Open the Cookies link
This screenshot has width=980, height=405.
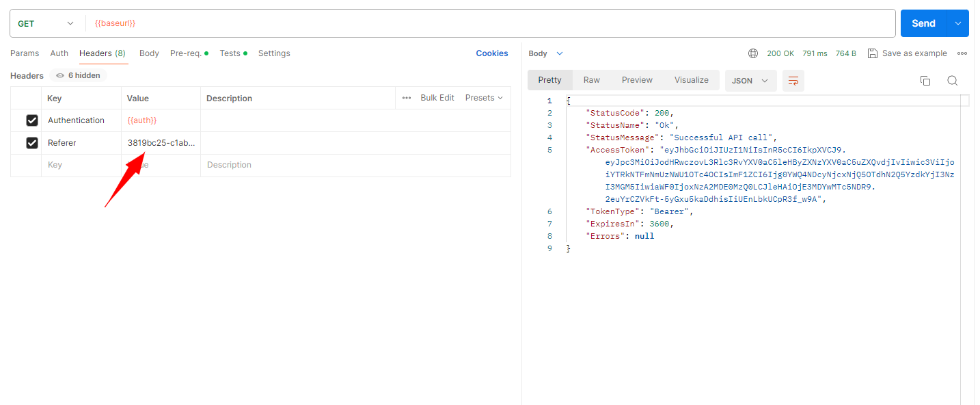tap(491, 53)
